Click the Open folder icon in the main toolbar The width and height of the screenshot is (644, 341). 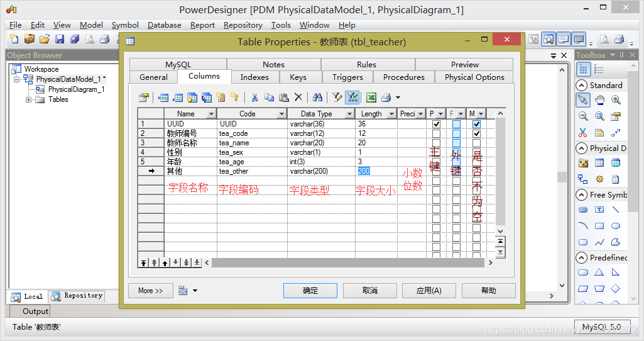[x=45, y=39]
